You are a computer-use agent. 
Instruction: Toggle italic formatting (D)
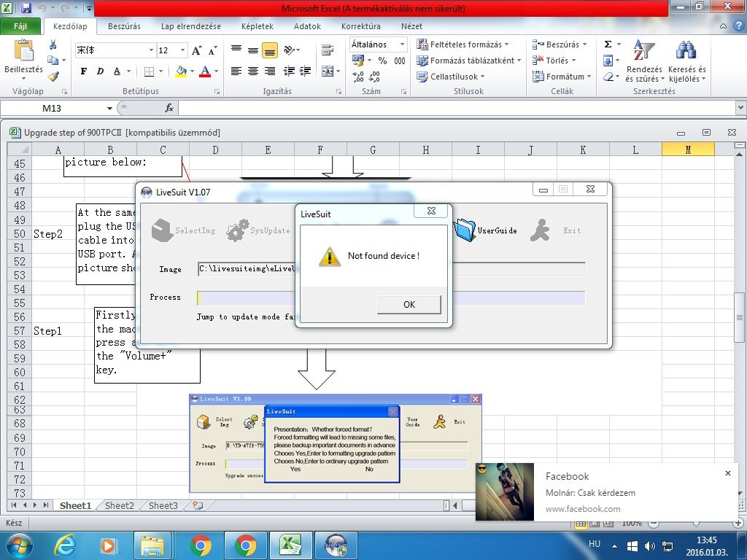click(100, 71)
